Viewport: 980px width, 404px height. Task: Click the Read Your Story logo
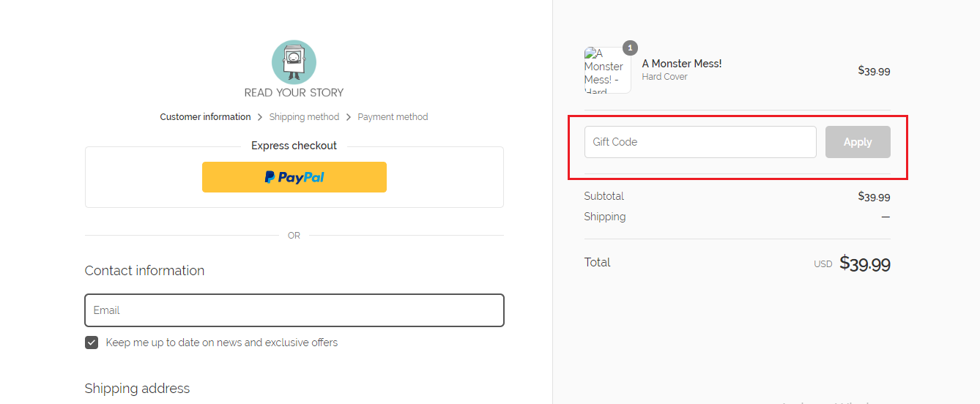pos(294,69)
